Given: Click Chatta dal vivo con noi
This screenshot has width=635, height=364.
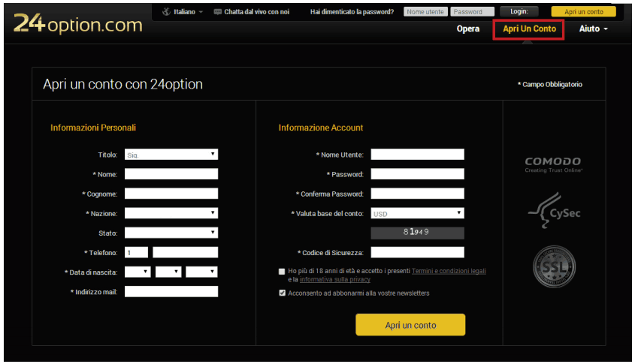Looking at the screenshot, I should click(x=257, y=12).
